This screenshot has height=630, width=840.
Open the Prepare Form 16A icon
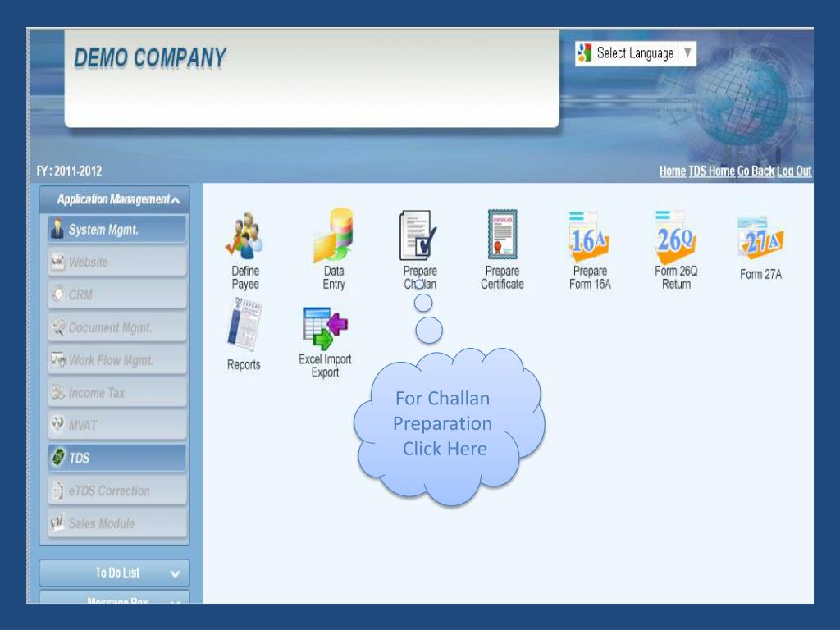pyautogui.click(x=589, y=236)
